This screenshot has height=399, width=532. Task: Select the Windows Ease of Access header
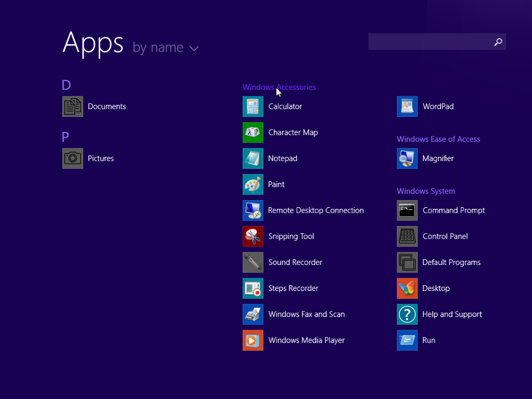click(438, 139)
